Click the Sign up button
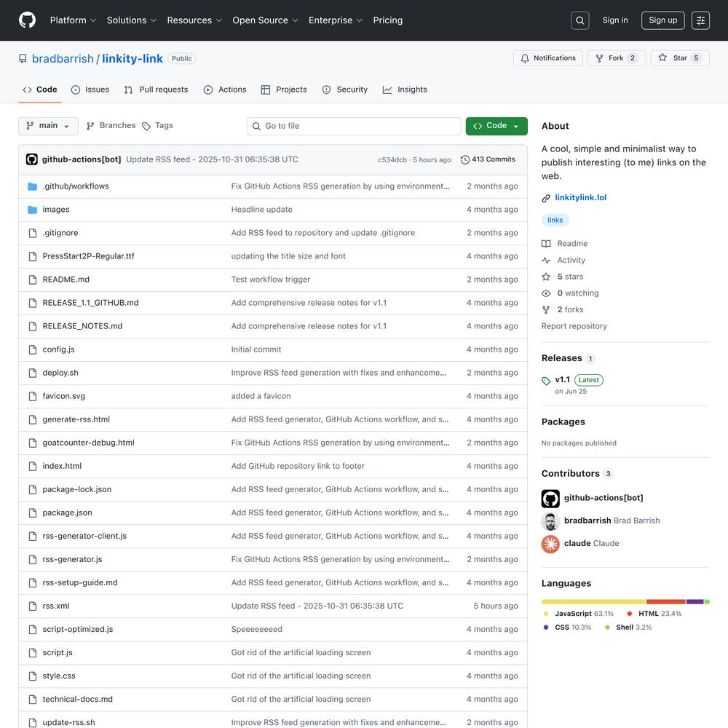Screen dimensions: 728x728 (662, 20)
